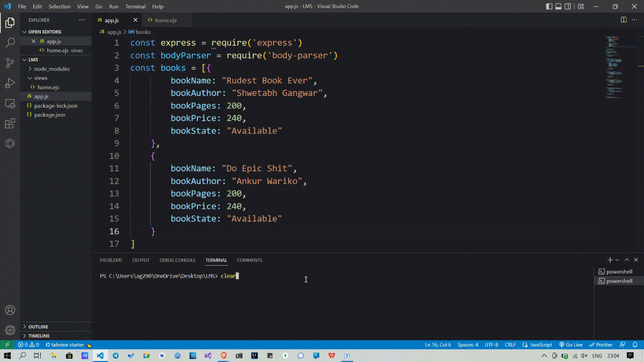Open the Source Control view
The width and height of the screenshot is (644, 362).
click(x=10, y=63)
